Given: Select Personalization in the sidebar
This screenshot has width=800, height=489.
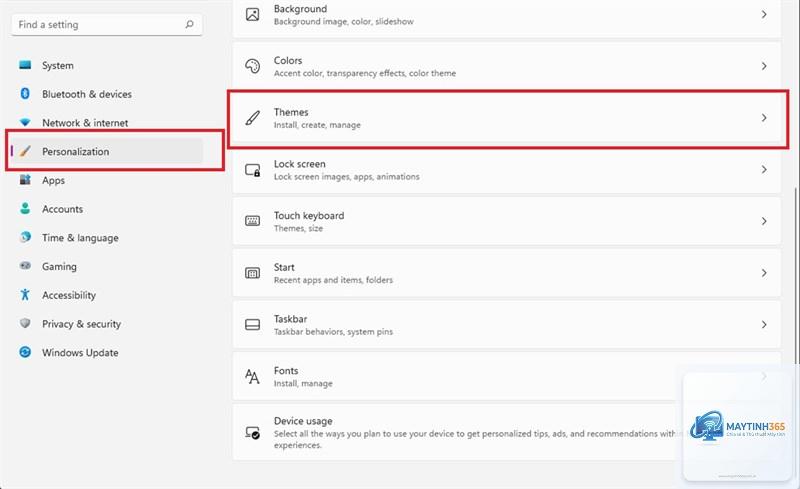Looking at the screenshot, I should (x=107, y=151).
